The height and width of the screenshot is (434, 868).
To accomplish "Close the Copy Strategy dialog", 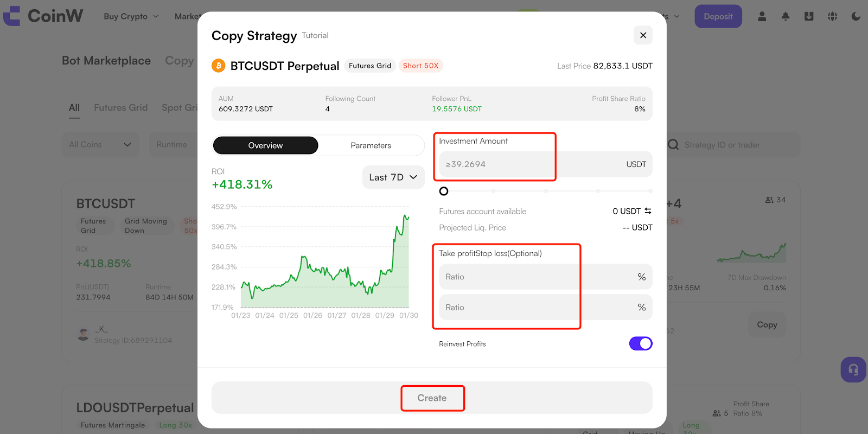I will 643,35.
